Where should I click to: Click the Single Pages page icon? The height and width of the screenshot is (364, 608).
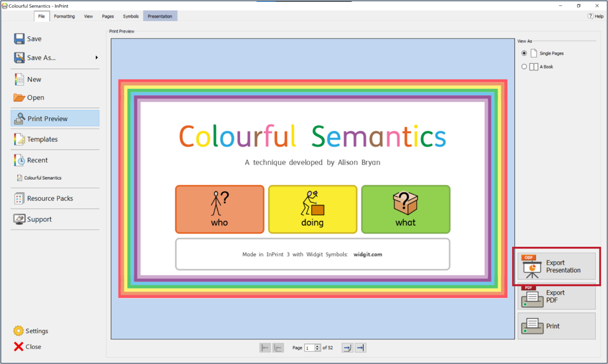tap(534, 53)
